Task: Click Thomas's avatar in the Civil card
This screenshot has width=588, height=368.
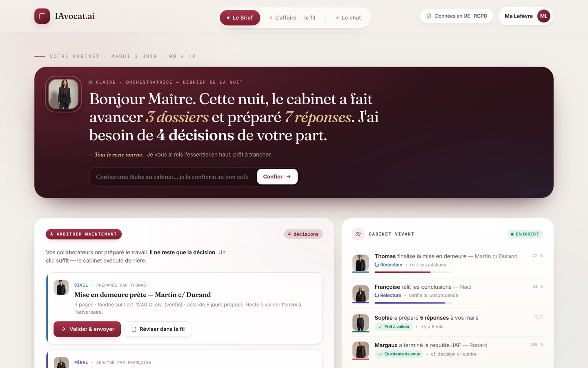Action: click(x=61, y=287)
